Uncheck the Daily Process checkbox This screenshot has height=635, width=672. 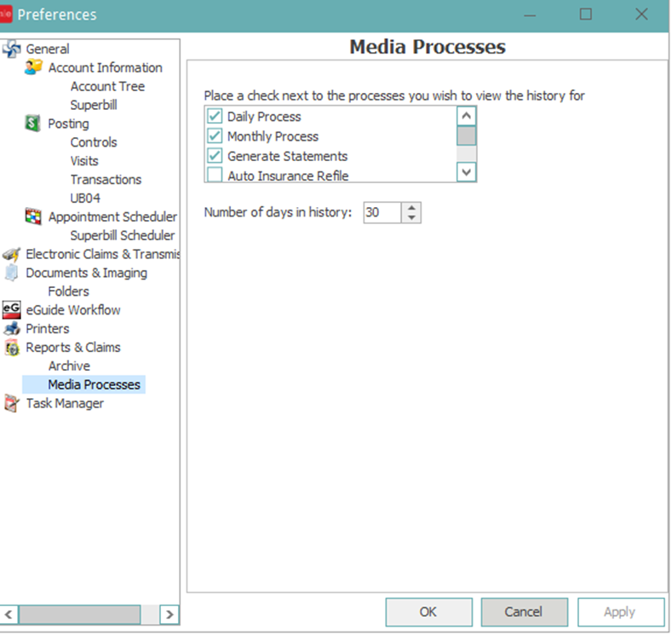coord(215,117)
